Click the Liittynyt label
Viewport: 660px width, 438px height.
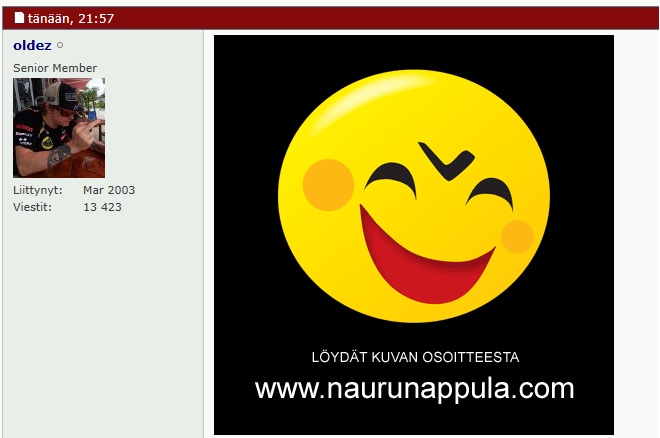pyautogui.click(x=38, y=190)
